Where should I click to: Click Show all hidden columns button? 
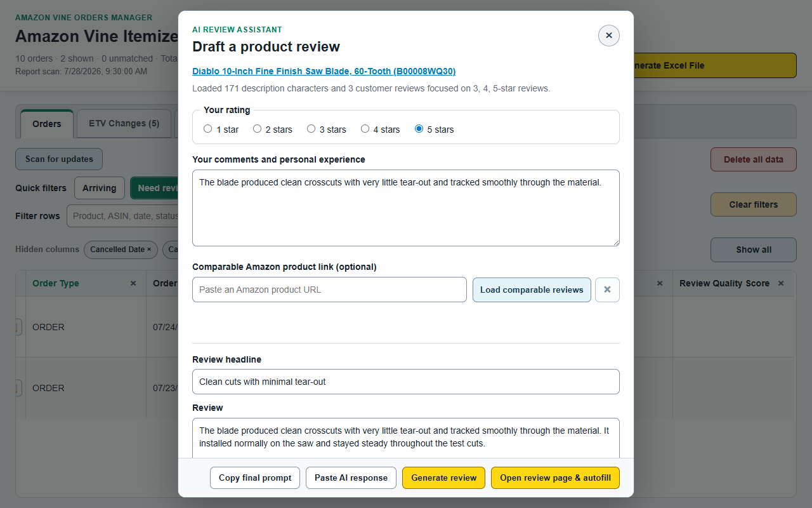coord(753,250)
